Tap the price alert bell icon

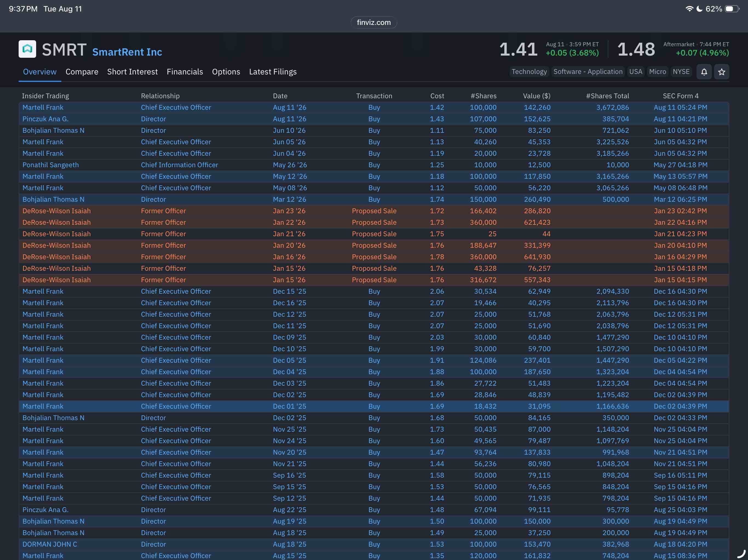tap(704, 72)
